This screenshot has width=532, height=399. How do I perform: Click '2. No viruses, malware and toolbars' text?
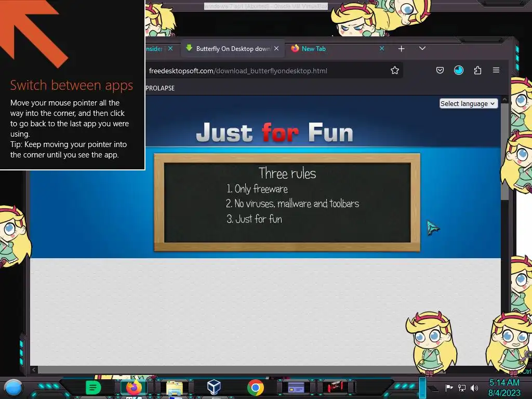[x=292, y=204]
